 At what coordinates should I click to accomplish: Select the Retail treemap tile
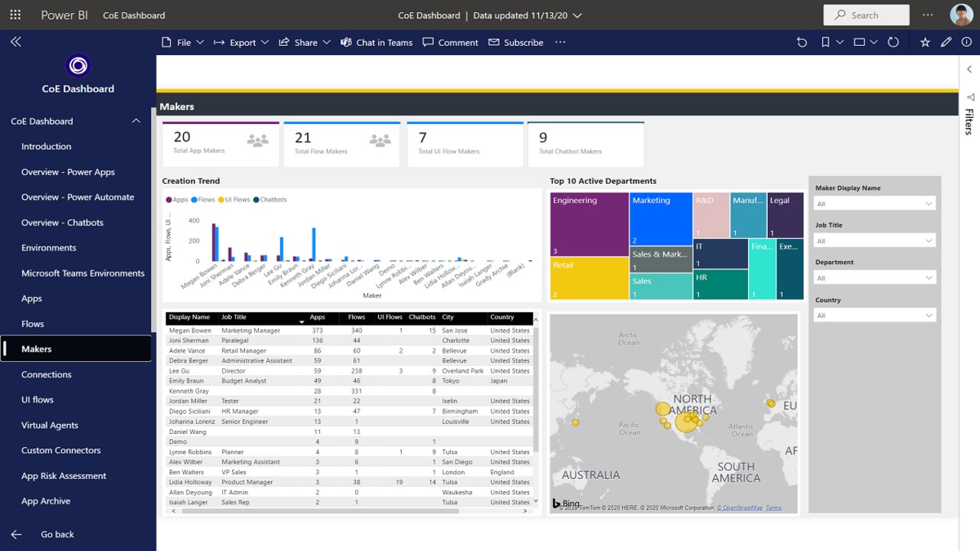(590, 279)
